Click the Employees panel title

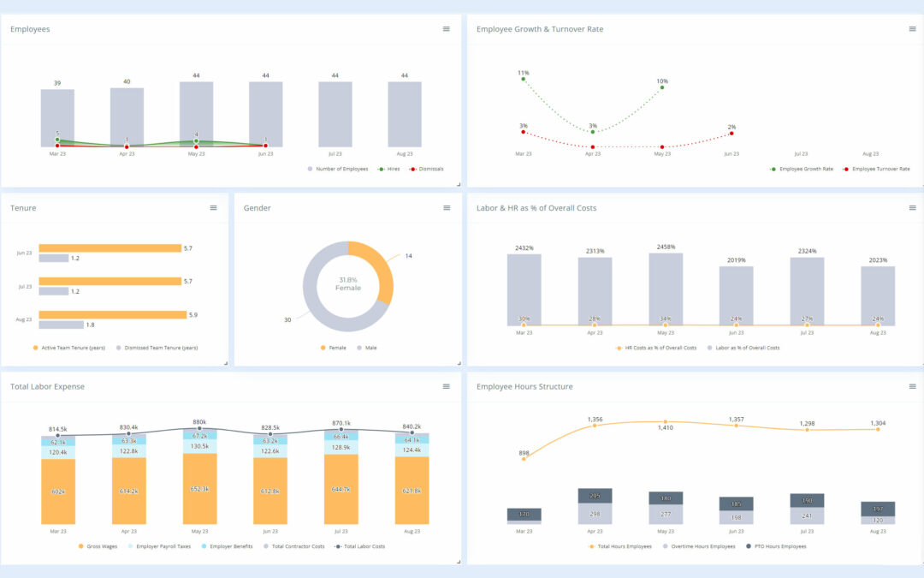click(30, 29)
